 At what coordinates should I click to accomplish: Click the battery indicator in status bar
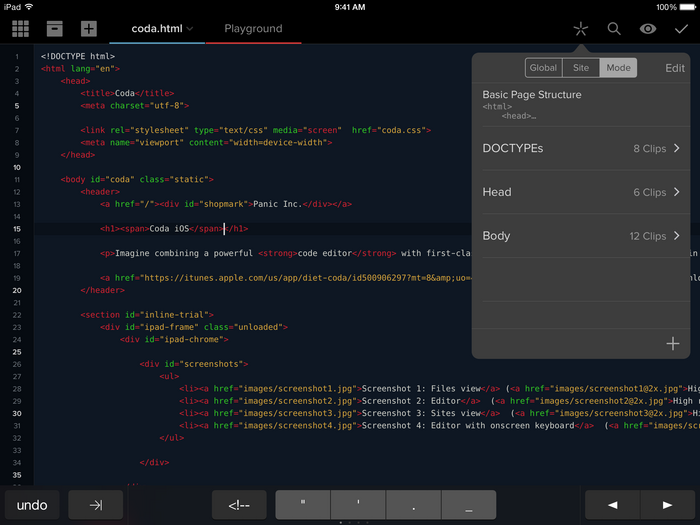(x=688, y=7)
